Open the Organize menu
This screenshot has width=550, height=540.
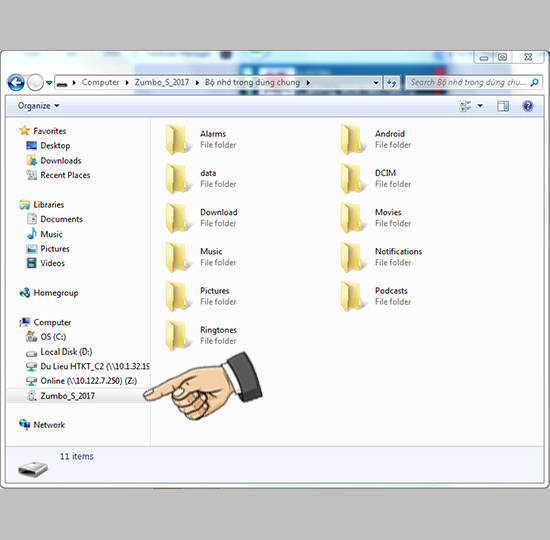point(38,106)
